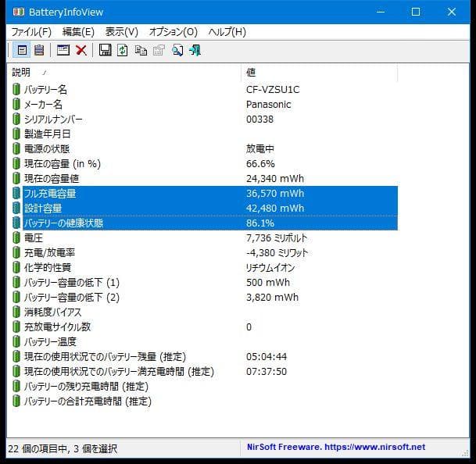
Task: Click the -4,380 ミリワット value cell
Action: [x=277, y=253]
